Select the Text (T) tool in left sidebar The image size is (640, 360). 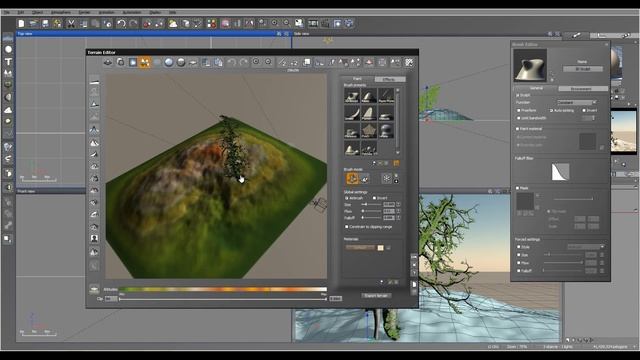8,62
